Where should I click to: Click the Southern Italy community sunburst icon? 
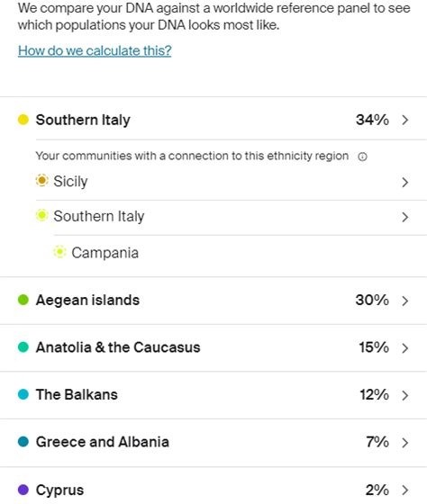[41, 215]
